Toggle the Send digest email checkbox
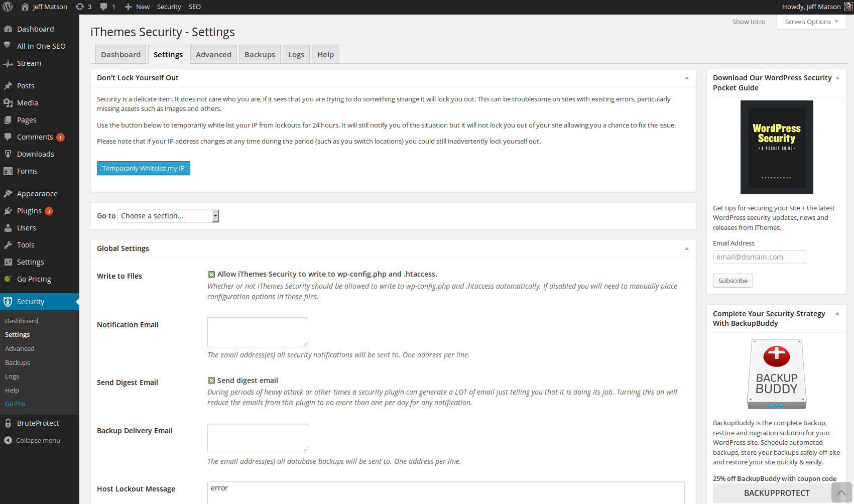Image resolution: width=854 pixels, height=504 pixels. 211,381
